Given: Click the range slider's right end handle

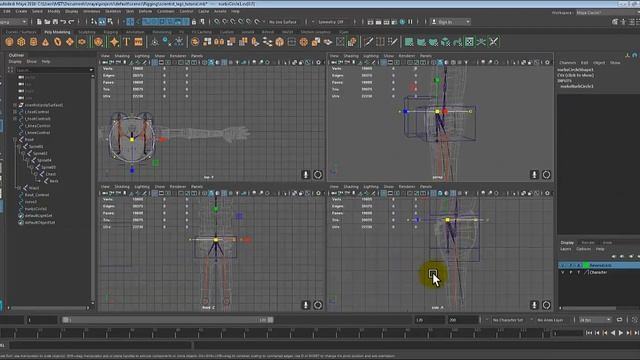Looking at the screenshot, I should 270,320.
